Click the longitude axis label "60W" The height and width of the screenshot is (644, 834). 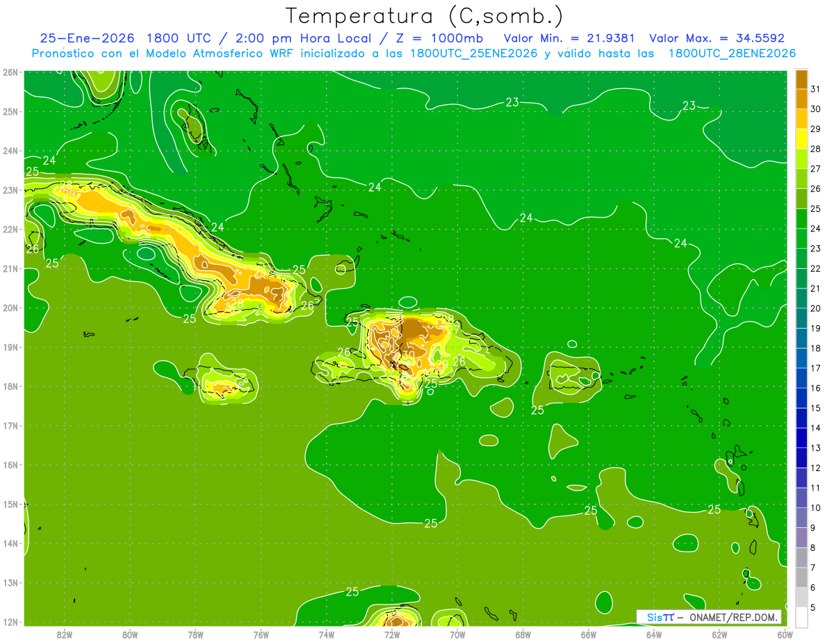[785, 634]
